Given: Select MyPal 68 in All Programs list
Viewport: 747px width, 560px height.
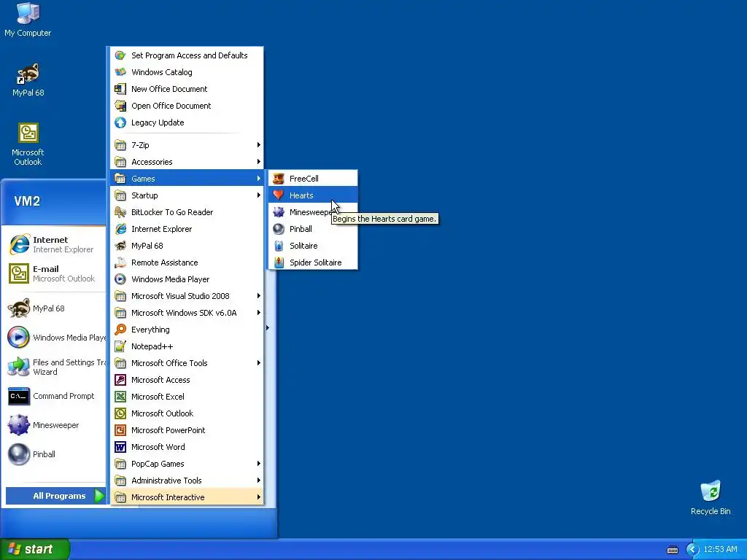Looking at the screenshot, I should point(187,246).
